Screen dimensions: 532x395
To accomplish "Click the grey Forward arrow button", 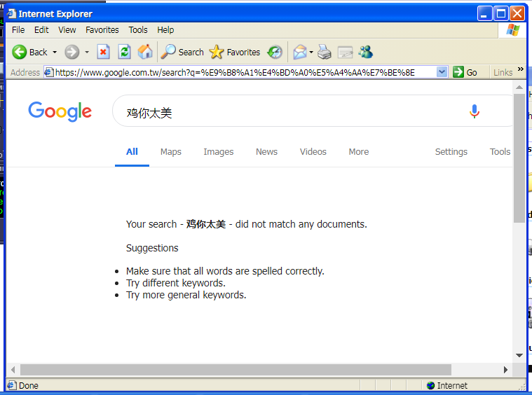I will coord(72,53).
